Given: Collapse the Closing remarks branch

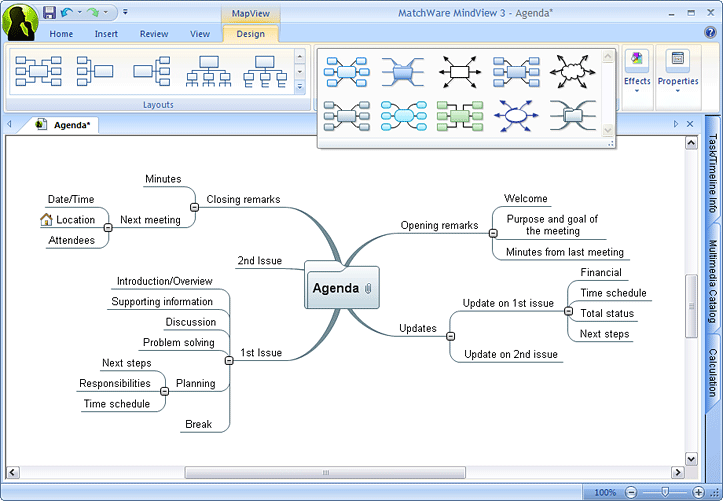Looking at the screenshot, I should coord(194,207).
